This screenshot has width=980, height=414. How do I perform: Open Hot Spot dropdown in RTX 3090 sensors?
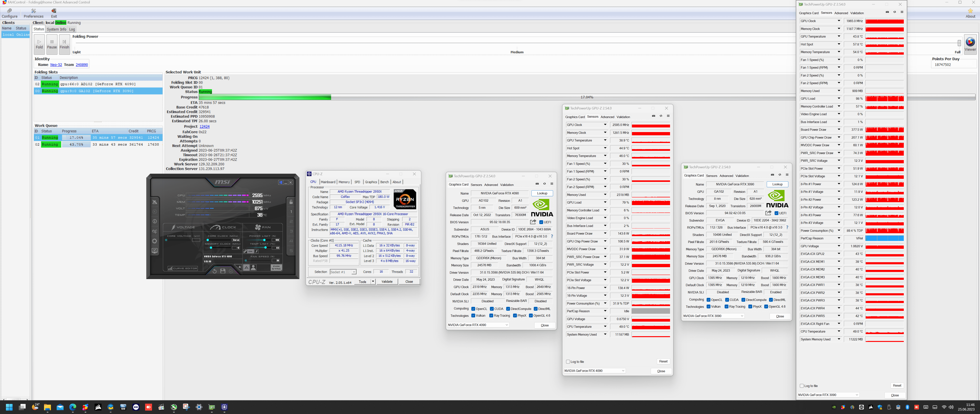point(839,44)
